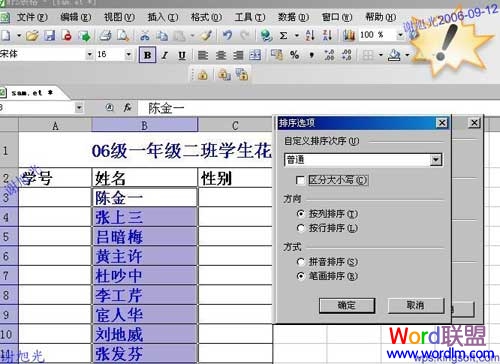Open the 文件 menu

click(x=32, y=17)
